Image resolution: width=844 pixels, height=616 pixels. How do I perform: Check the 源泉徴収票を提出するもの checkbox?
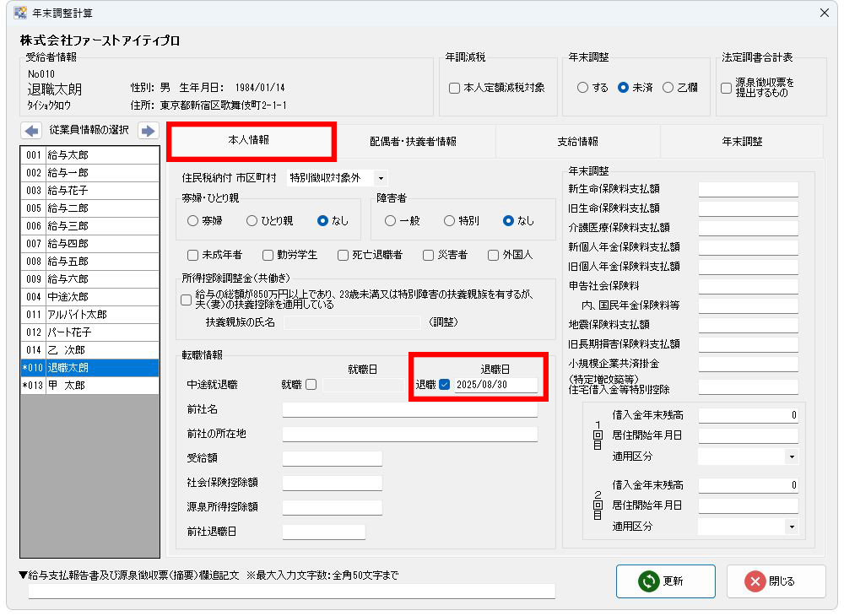[727, 88]
